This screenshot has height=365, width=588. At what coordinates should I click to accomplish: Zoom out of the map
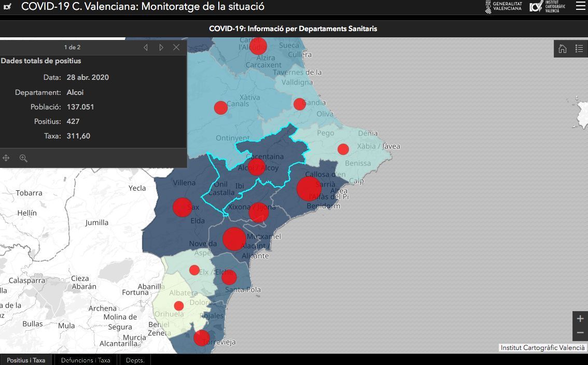580,332
